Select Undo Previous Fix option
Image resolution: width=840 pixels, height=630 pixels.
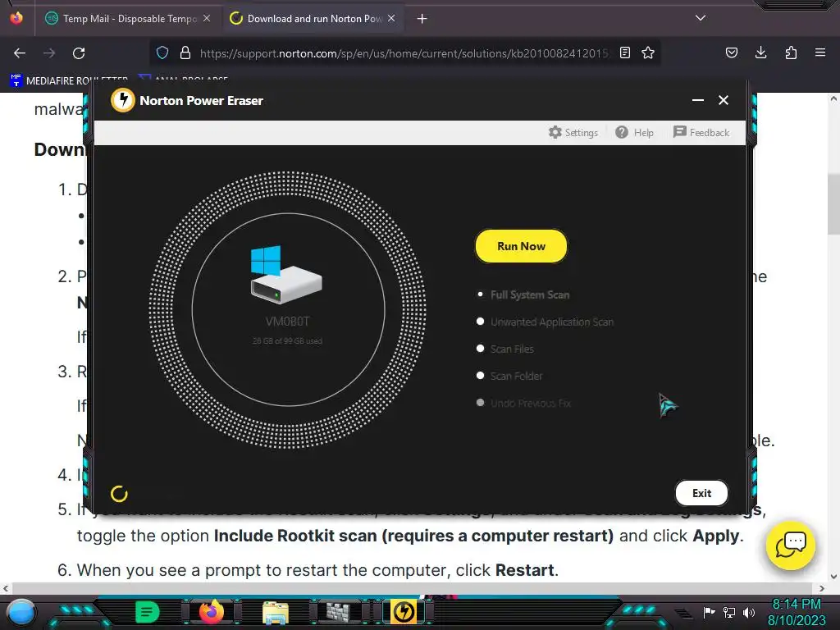tap(523, 403)
